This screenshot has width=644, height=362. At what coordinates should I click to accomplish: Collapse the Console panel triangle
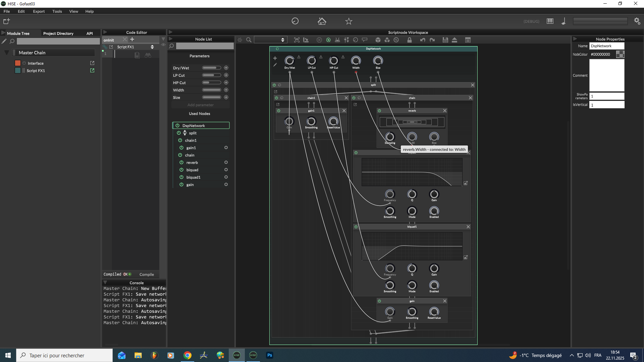tap(105, 283)
